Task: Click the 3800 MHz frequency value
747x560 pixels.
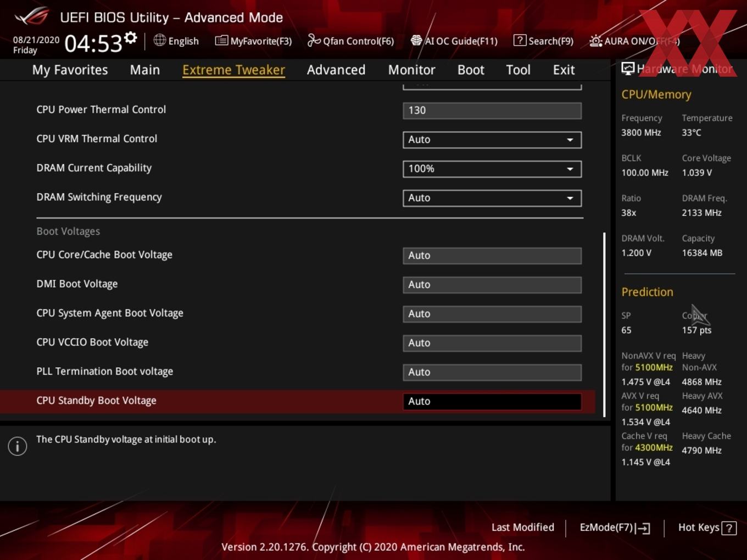Action: [x=641, y=132]
